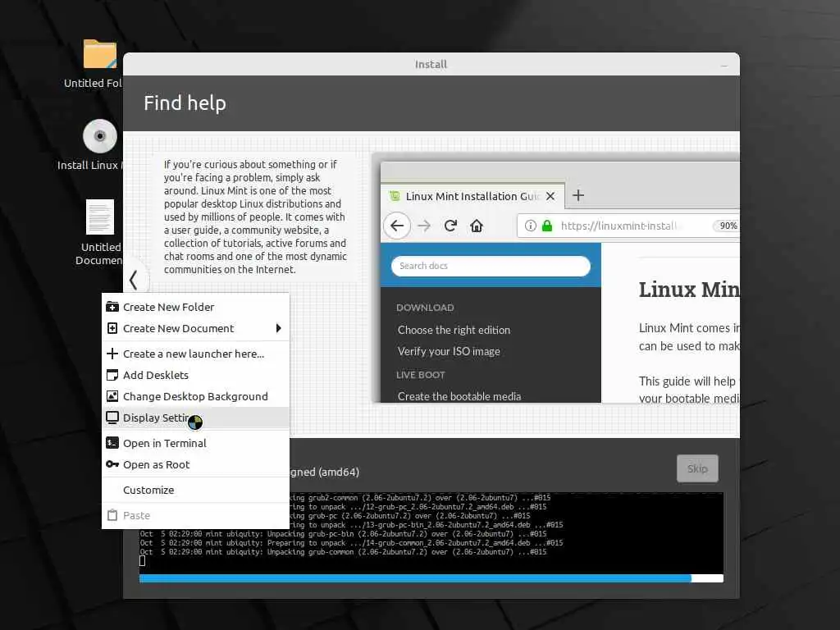Click the Customize menu entry
840x630 pixels.
click(195, 490)
